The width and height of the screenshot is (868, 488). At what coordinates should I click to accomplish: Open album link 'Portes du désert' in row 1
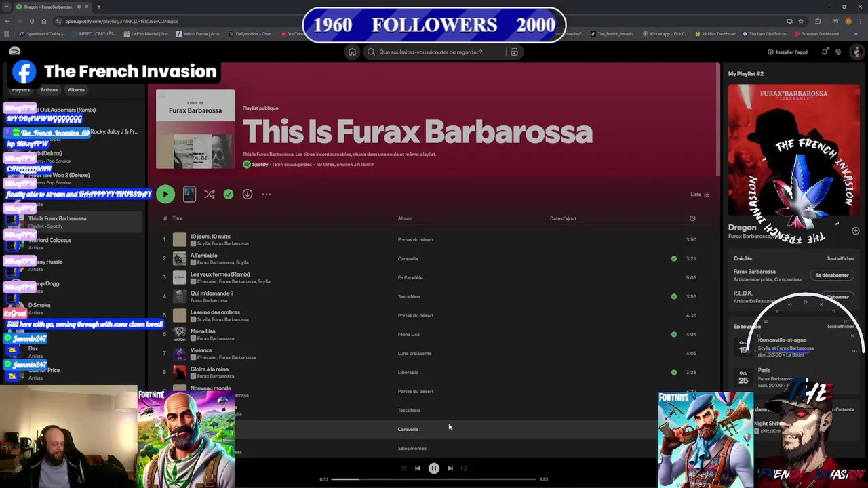pyautogui.click(x=416, y=239)
